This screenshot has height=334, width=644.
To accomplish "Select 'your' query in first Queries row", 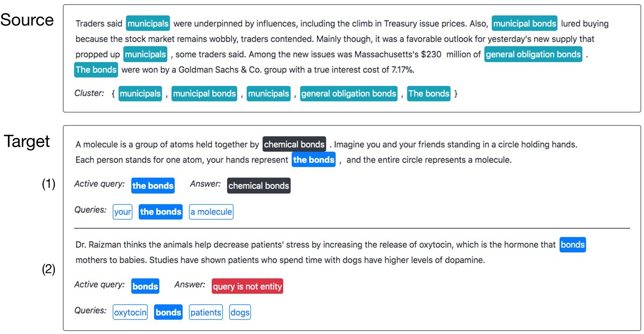I will click(122, 212).
